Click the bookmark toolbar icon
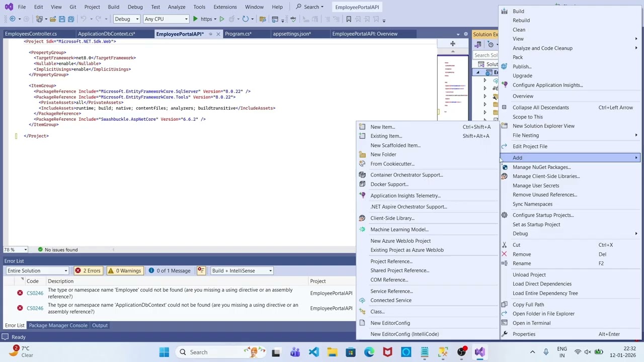The image size is (644, 362). (x=349, y=19)
